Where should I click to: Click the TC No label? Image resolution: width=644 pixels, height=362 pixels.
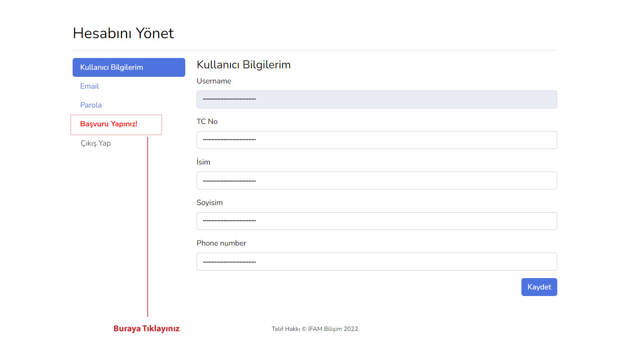[x=207, y=122]
